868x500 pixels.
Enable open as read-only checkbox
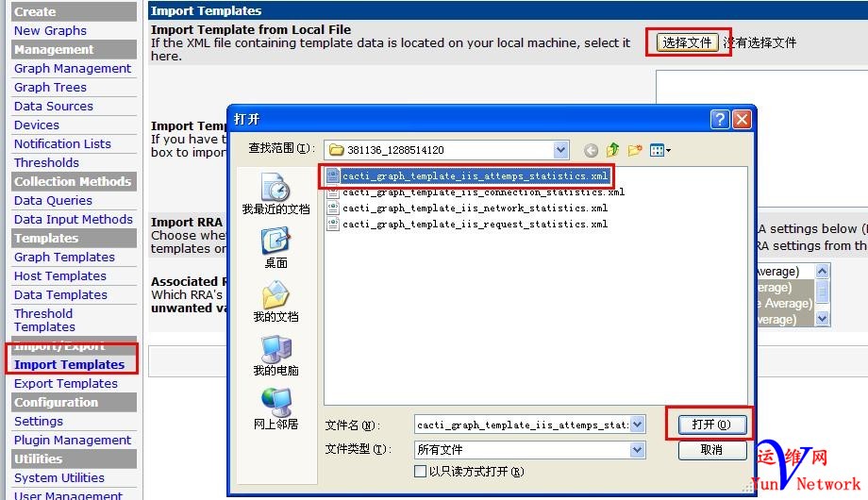point(420,471)
